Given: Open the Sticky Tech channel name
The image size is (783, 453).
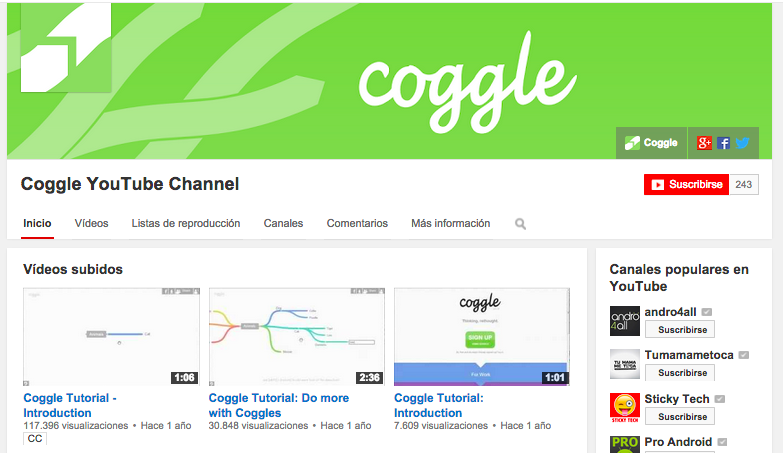Looking at the screenshot, I should point(677,399).
